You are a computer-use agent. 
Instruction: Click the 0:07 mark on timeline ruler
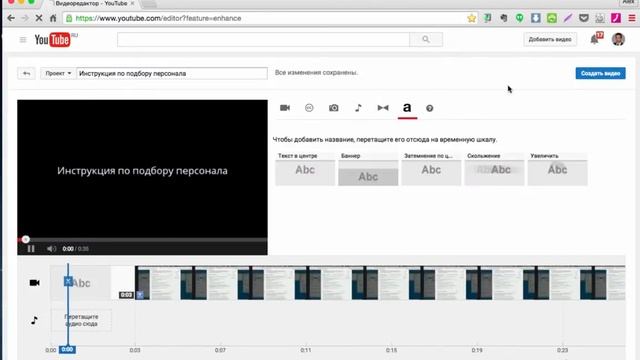point(220,350)
